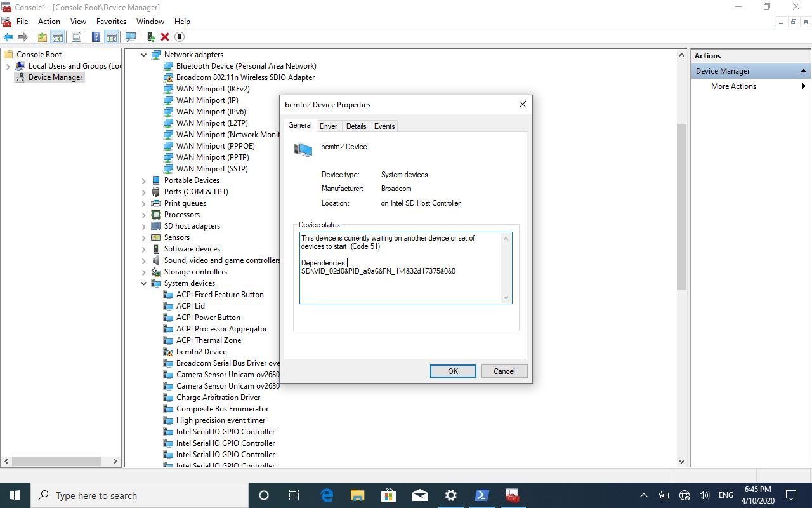The width and height of the screenshot is (812, 508).
Task: Open the Favorites menu
Action: point(111,22)
